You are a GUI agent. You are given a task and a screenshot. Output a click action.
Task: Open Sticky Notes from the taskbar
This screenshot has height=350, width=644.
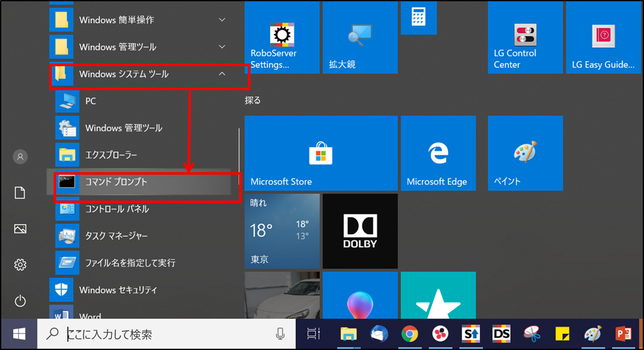[x=562, y=334]
